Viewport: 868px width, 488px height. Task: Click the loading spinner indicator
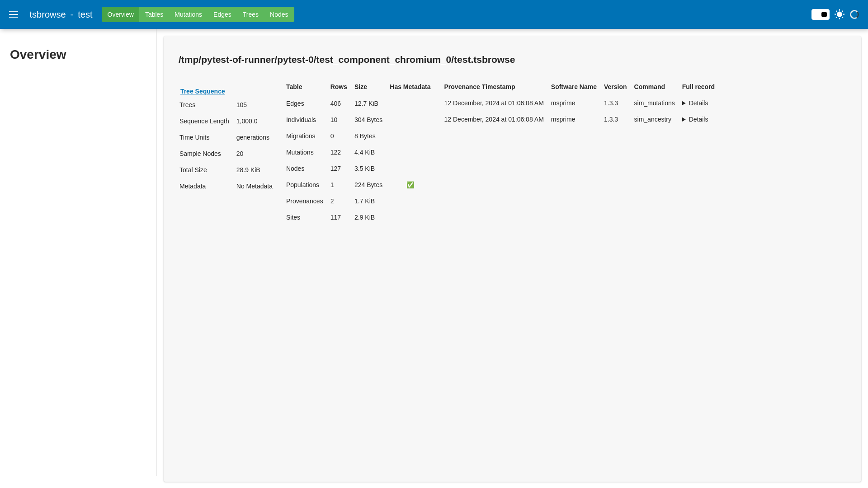(854, 14)
